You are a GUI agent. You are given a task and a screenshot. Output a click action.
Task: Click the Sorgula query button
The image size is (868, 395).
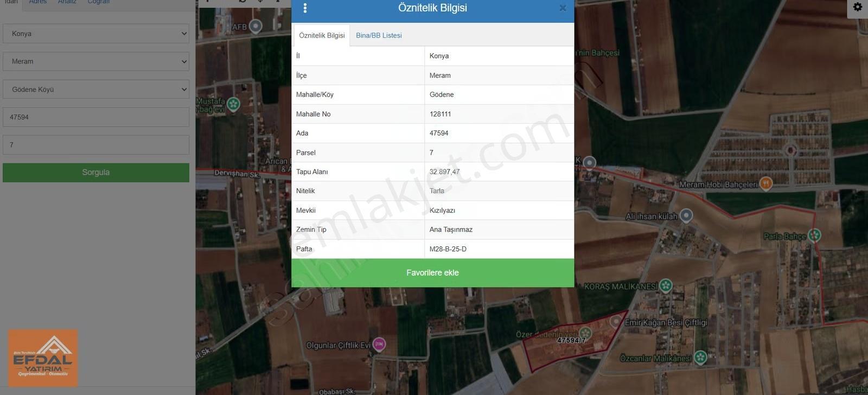pos(96,173)
